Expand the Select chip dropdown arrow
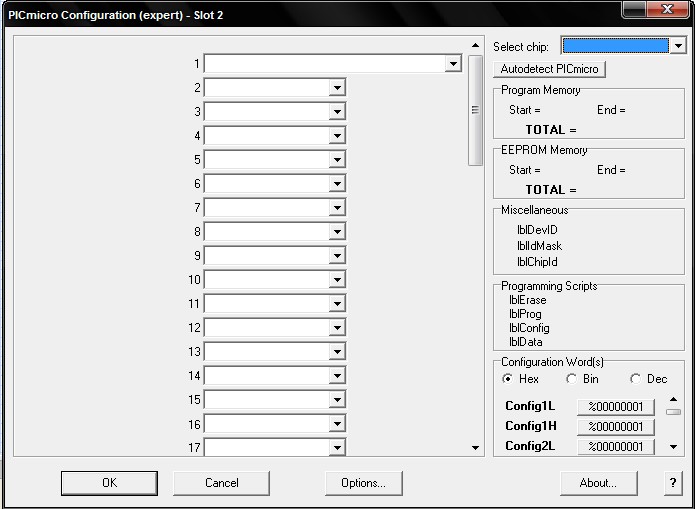This screenshot has width=695, height=509. click(x=678, y=46)
